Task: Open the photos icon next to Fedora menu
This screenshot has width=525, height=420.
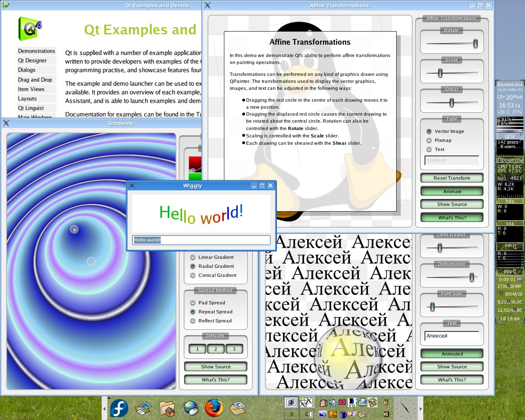Action: pos(143,409)
